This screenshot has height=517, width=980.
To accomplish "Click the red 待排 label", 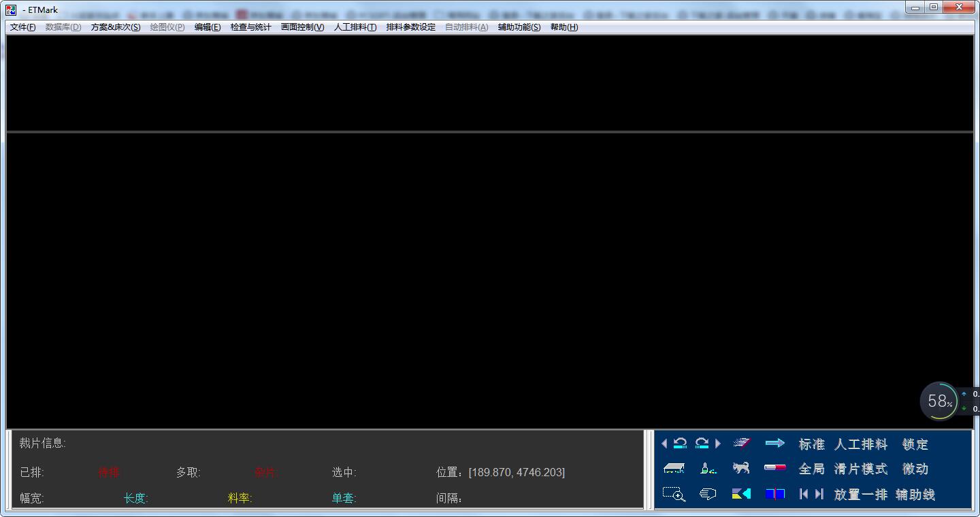I will 109,472.
